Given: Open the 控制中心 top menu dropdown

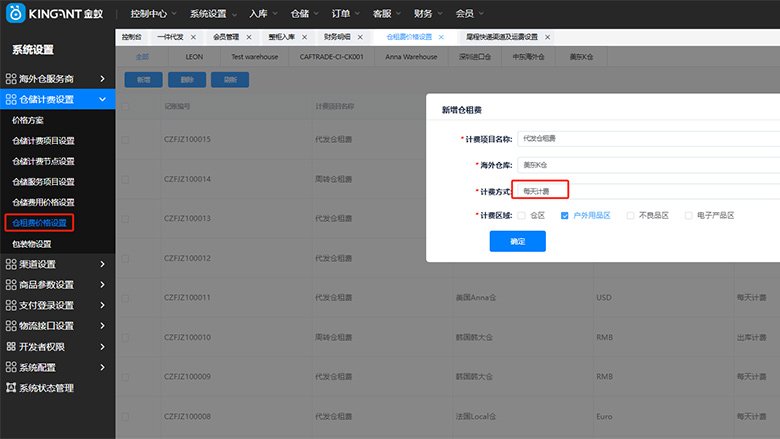Looking at the screenshot, I should click(153, 14).
